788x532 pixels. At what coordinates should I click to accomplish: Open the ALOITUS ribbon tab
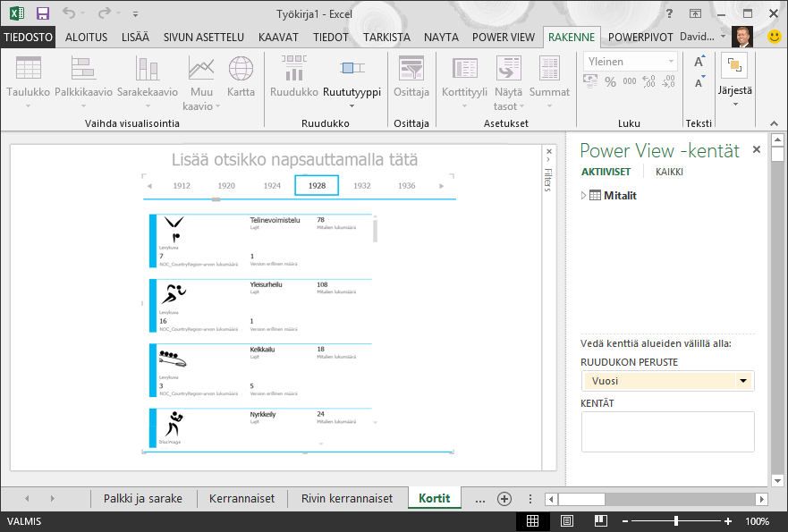pyautogui.click(x=87, y=38)
